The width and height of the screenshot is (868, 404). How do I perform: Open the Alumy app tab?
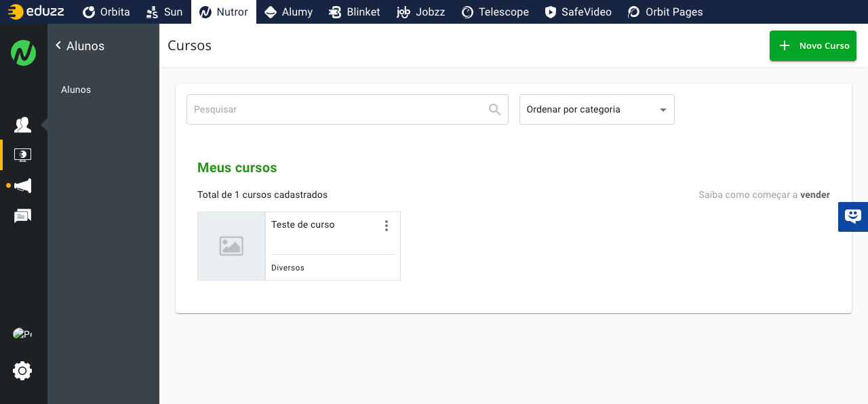288,12
